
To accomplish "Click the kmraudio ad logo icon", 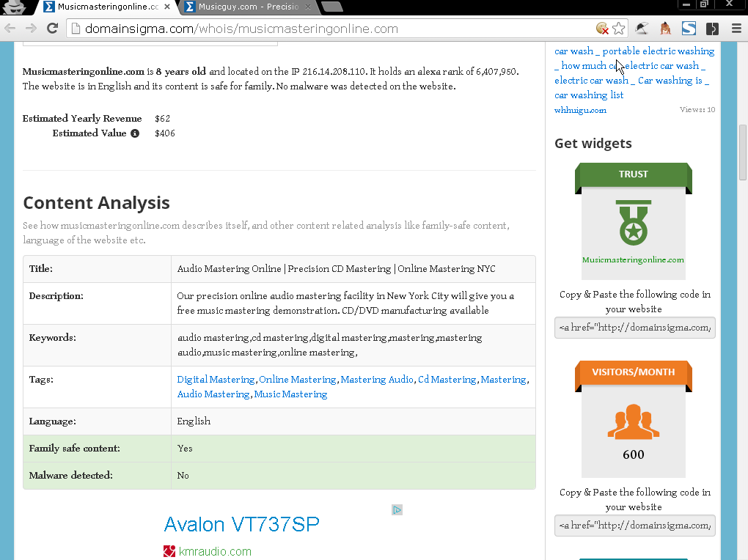I will 169,551.
